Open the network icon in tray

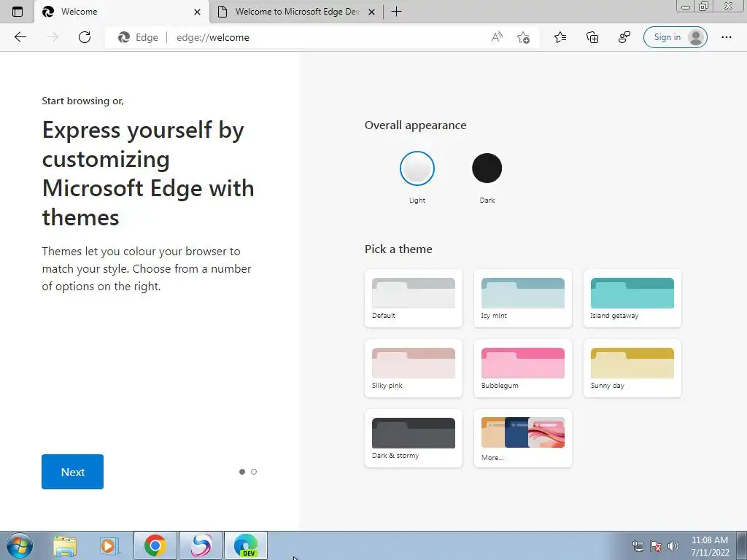pyautogui.click(x=638, y=546)
